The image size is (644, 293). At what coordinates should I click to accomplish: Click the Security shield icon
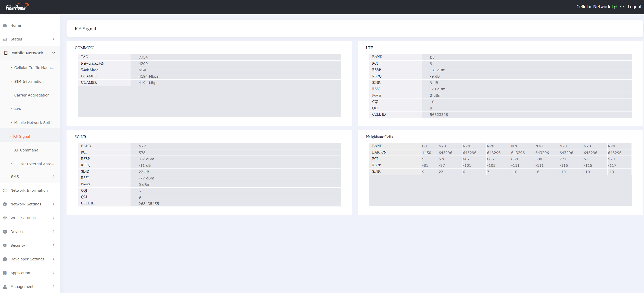pyautogui.click(x=5, y=245)
